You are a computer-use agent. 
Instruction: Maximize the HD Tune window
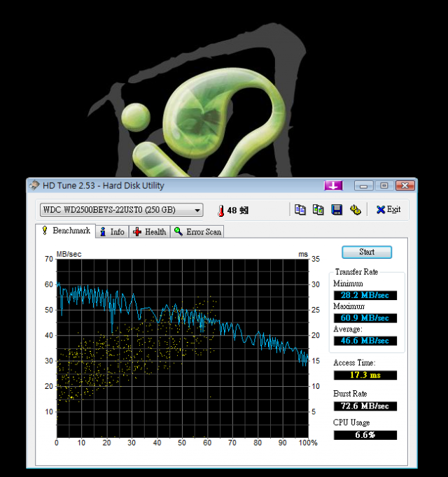tap(384, 185)
